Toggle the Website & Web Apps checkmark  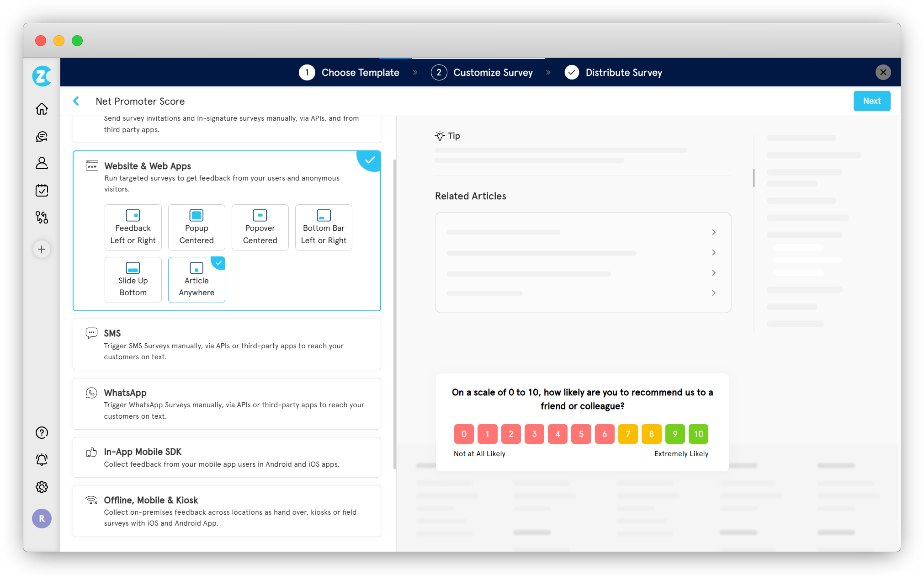(370, 160)
